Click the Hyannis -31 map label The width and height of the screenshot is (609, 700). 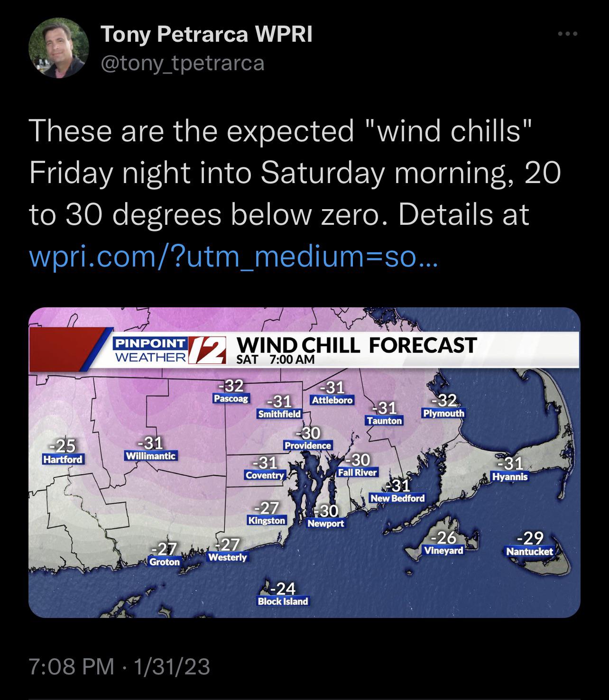tap(510, 470)
